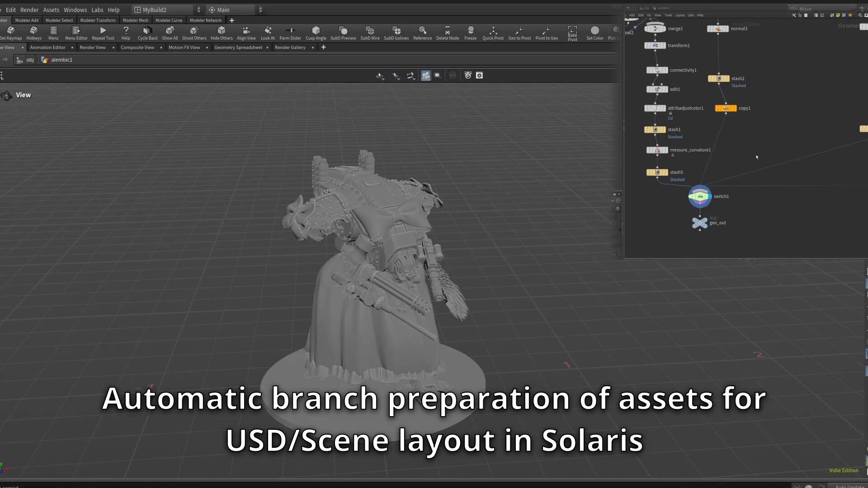Click the alembic1 path breadcrumb
The height and width of the screenshot is (488, 868).
pyautogui.click(x=61, y=60)
